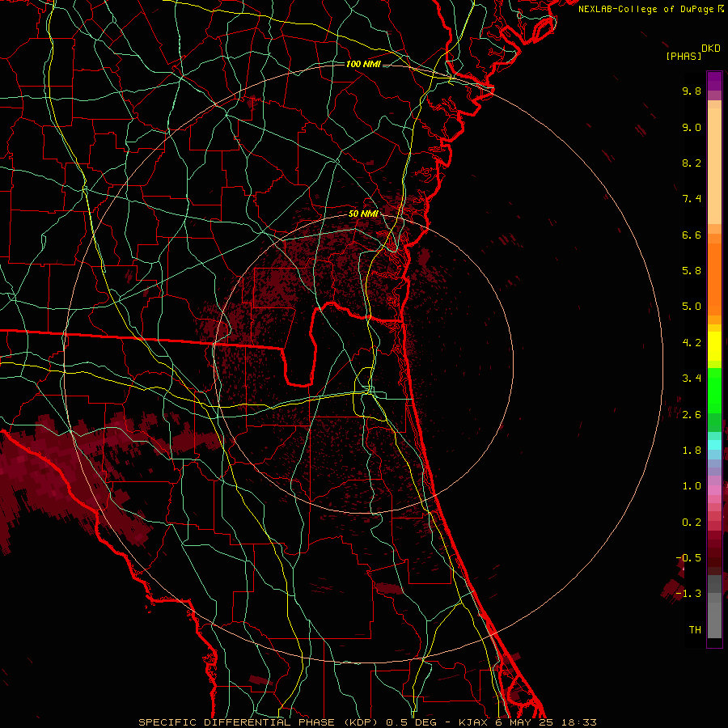728x728 pixels.
Task: Click the 4.2 scale value
Action: click(692, 343)
